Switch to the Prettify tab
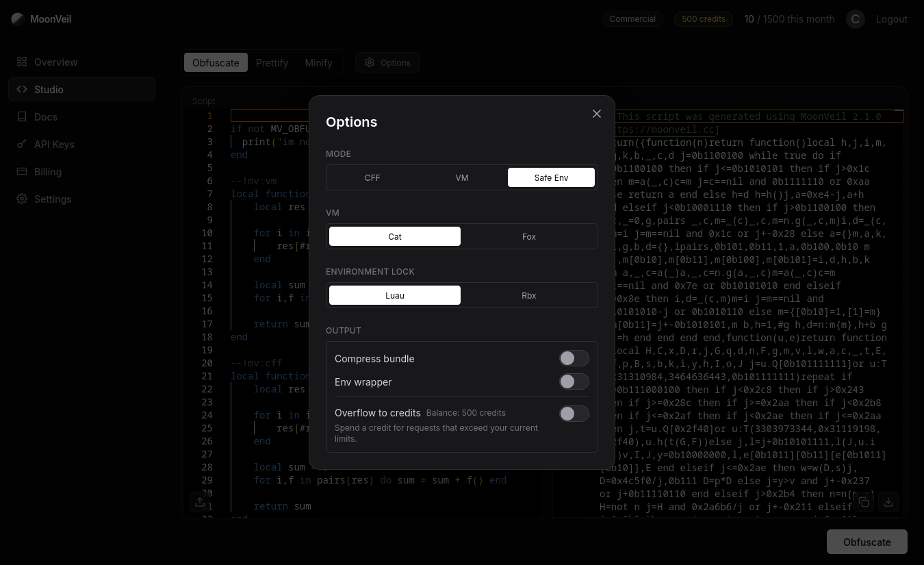924x565 pixels. pos(272,62)
